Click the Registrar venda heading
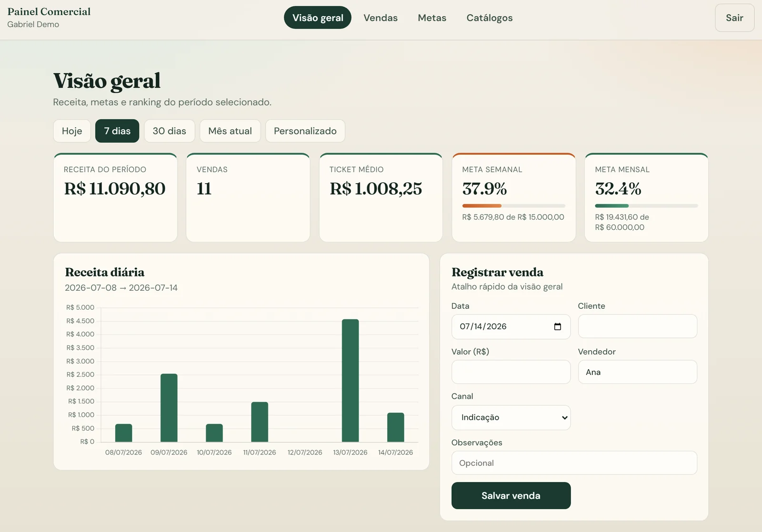762x532 pixels. [497, 272]
